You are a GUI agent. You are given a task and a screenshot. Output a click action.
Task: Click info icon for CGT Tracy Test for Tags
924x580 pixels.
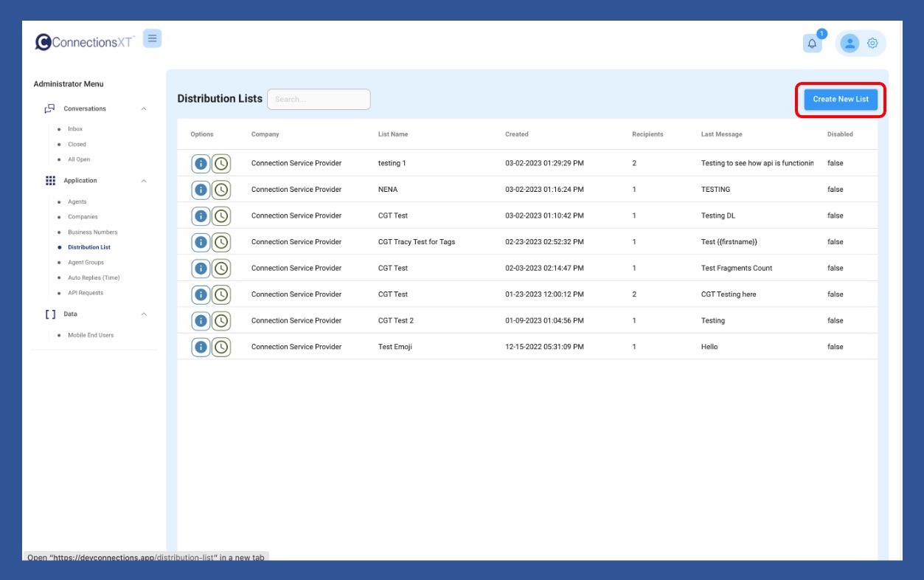(x=201, y=242)
